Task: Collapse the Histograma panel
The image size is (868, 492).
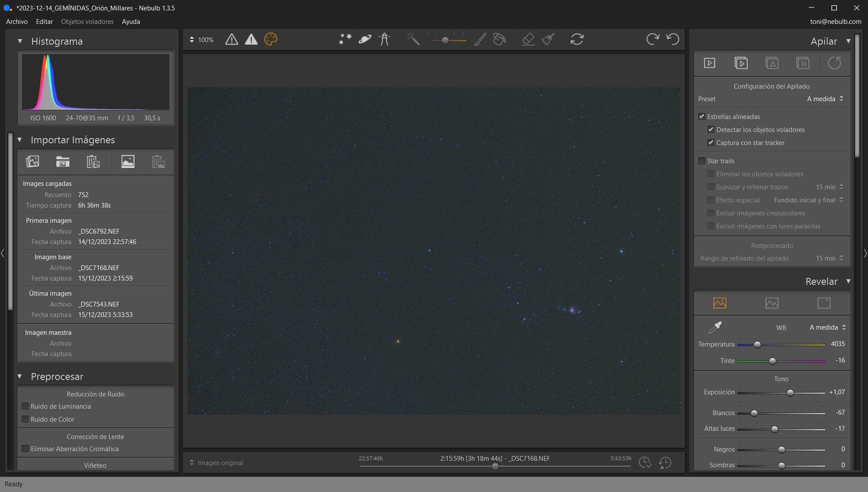Action: tap(20, 41)
